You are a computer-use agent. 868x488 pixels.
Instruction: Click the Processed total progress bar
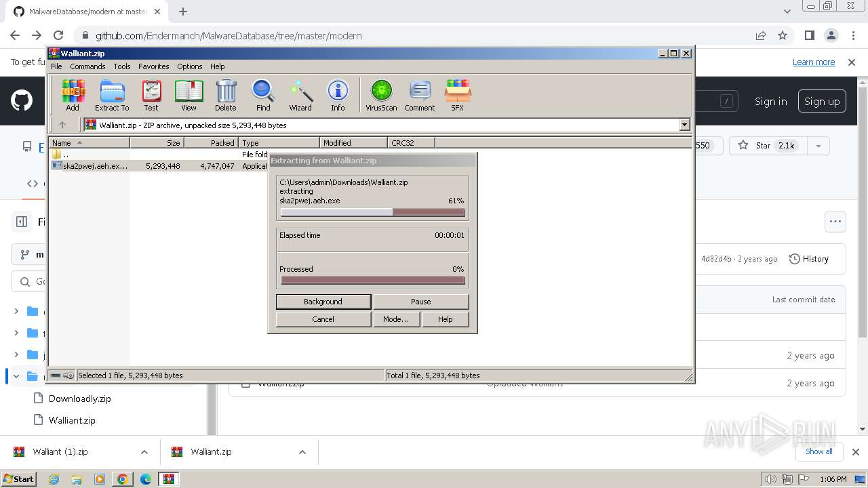372,280
